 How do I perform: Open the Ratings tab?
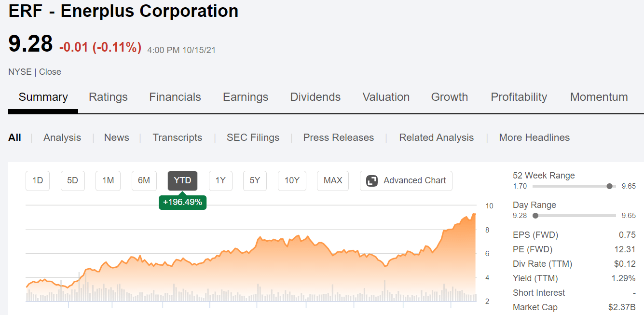[108, 97]
